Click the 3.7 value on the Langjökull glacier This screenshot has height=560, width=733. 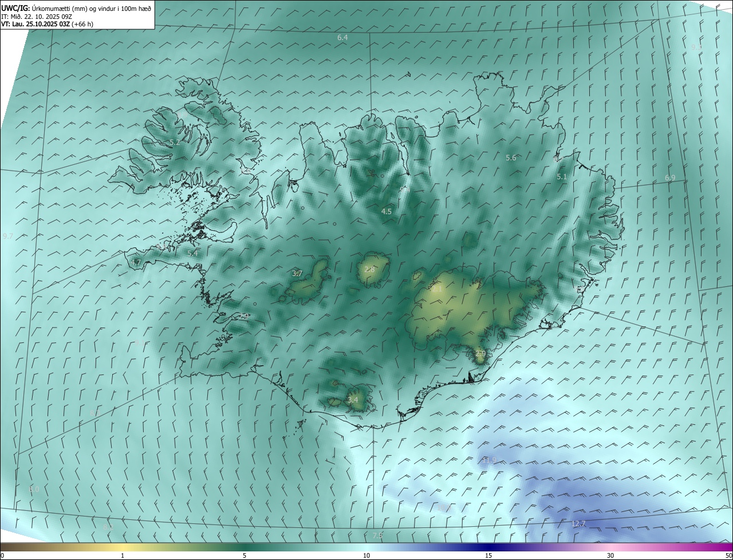[x=297, y=274]
